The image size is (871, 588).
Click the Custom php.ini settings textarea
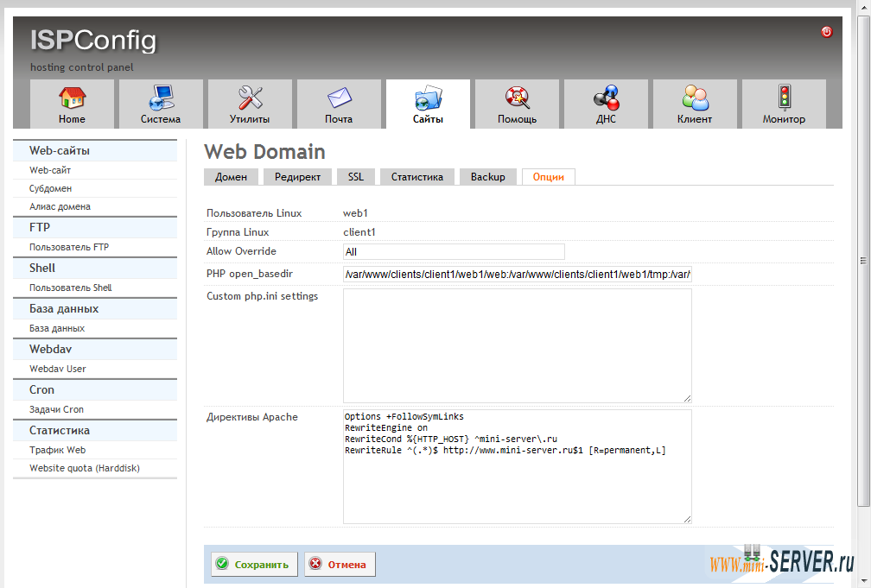(x=517, y=345)
